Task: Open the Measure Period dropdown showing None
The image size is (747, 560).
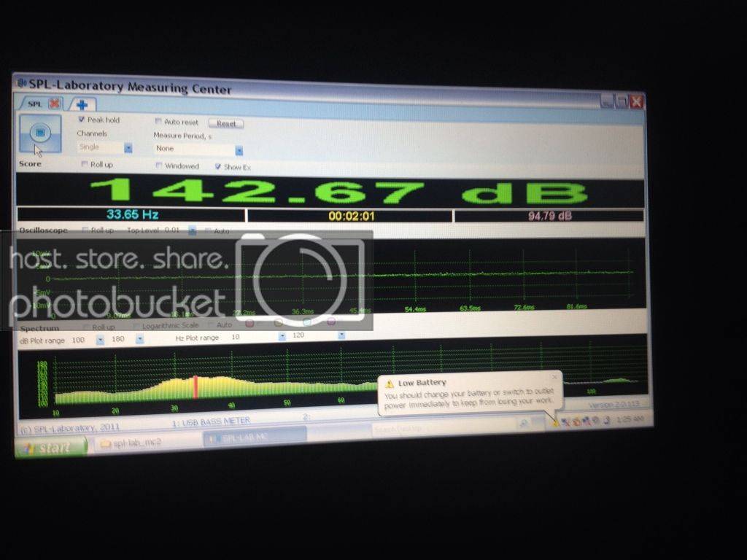Action: click(x=239, y=150)
